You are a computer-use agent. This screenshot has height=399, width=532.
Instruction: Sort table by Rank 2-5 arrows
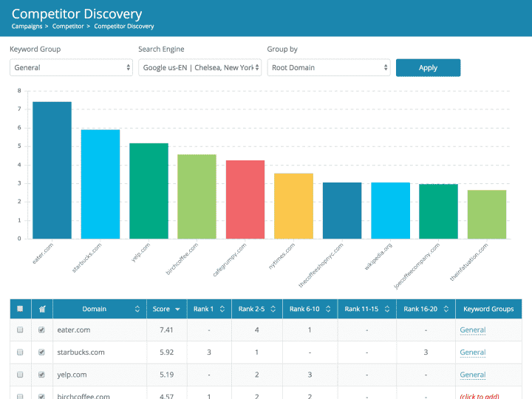(273, 309)
